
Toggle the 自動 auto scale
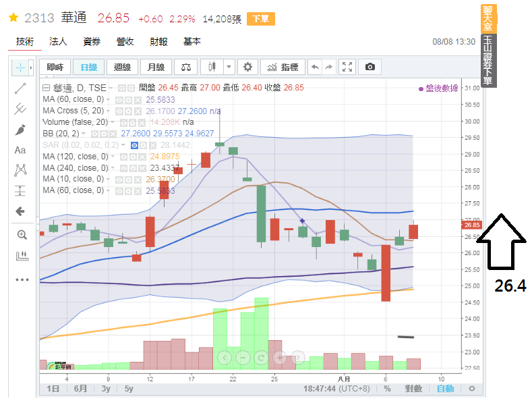tap(445, 388)
